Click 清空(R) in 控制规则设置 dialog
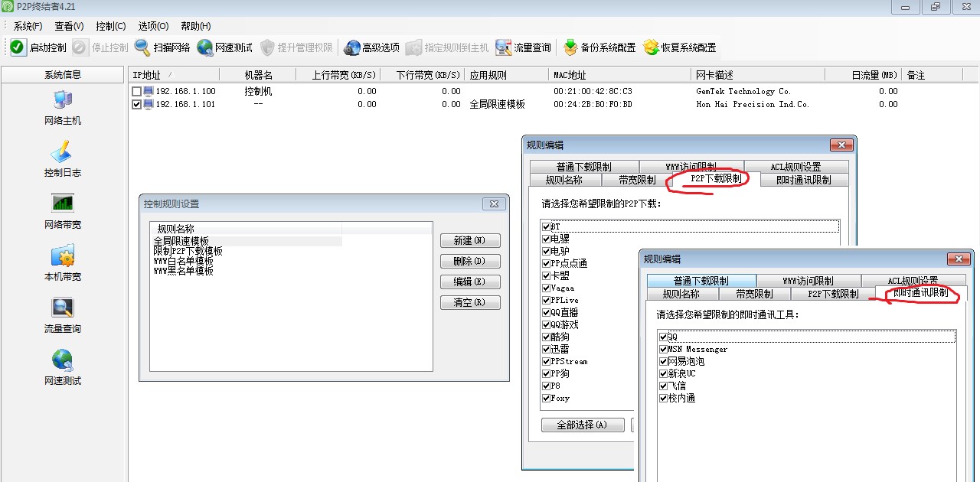The image size is (980, 482). pyautogui.click(x=470, y=302)
